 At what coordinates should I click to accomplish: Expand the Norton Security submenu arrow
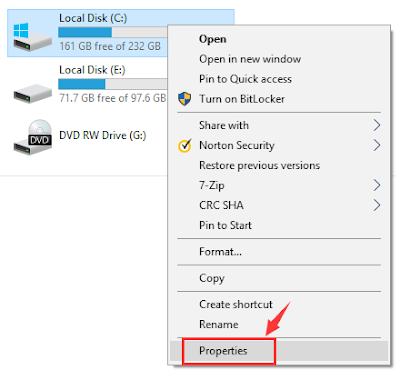coord(377,145)
